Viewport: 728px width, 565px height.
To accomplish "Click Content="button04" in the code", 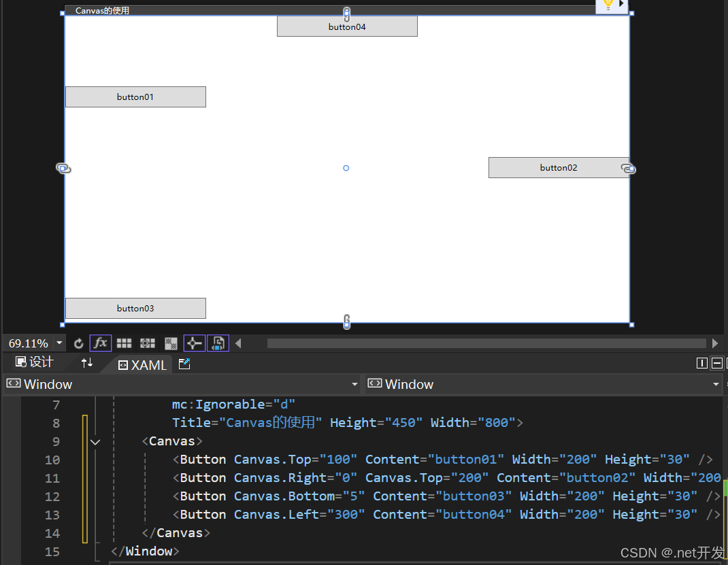I will 442,515.
